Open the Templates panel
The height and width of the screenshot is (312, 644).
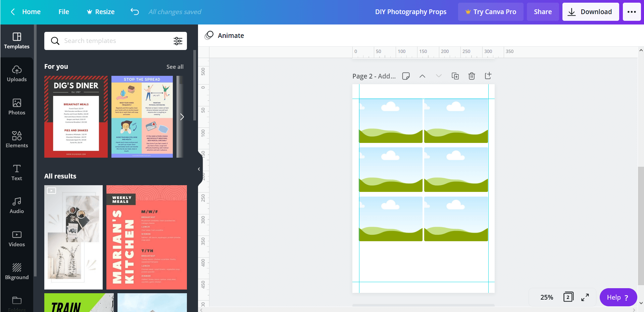click(17, 41)
